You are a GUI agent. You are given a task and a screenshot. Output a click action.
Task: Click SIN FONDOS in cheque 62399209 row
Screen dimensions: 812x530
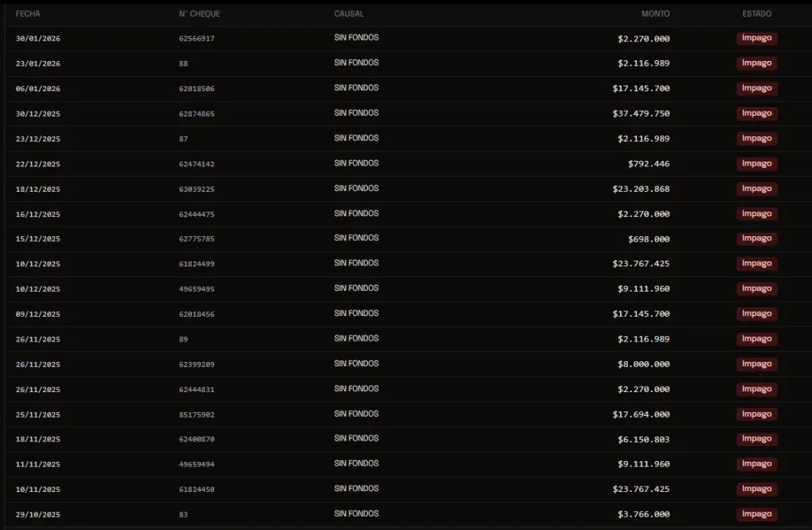(356, 364)
